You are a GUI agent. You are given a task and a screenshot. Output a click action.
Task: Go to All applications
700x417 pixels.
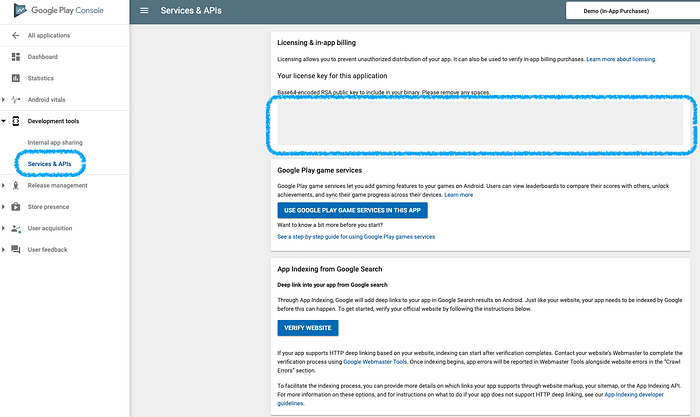pos(49,35)
